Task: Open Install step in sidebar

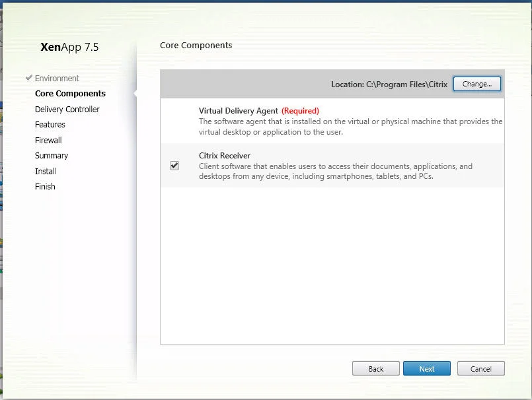Action: (46, 171)
